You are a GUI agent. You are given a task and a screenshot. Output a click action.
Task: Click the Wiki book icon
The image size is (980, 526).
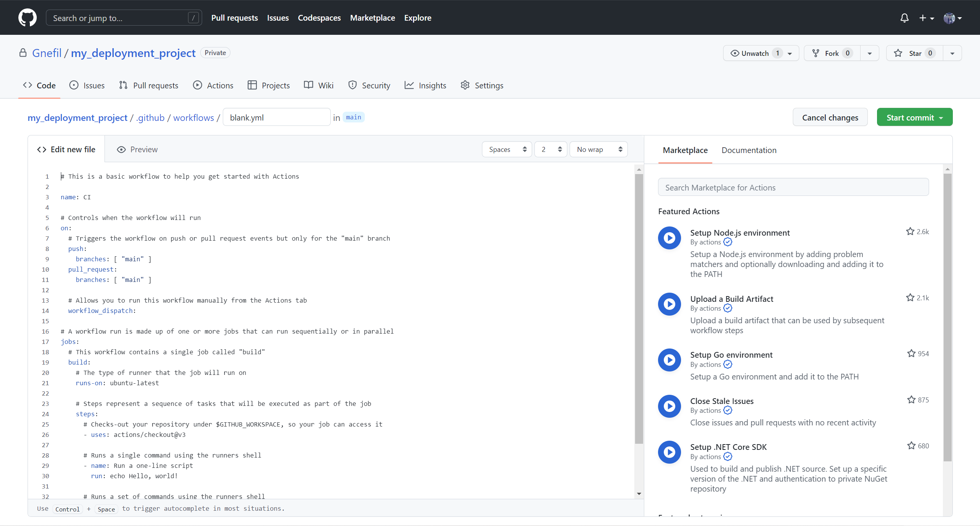(308, 85)
